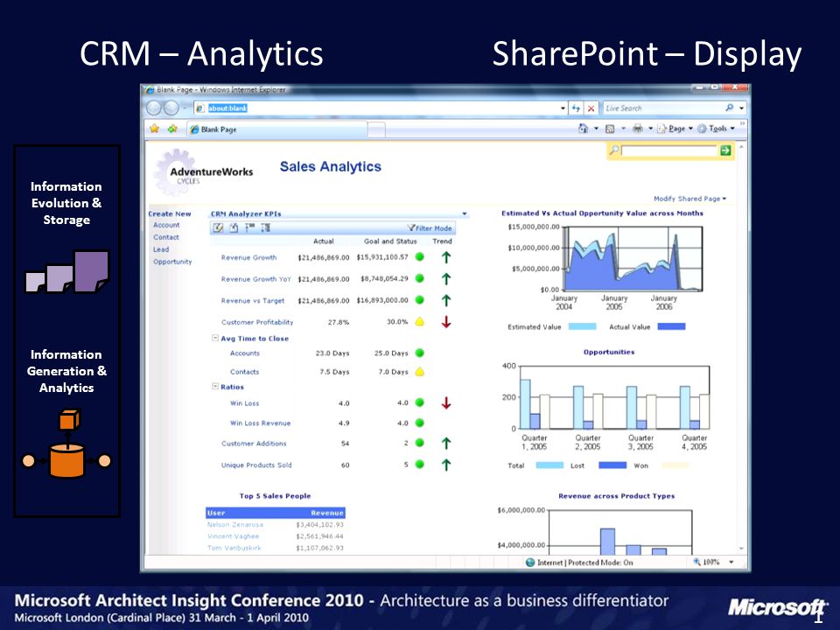Viewport: 840px width, 630px height.
Task: Click the Win Loss Revenue KPI name
Action: (x=261, y=423)
